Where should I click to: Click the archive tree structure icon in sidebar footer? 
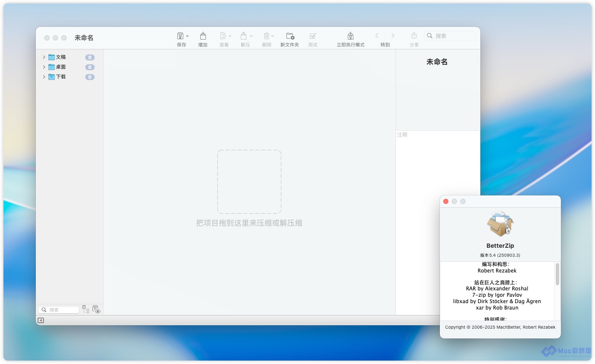(86, 310)
